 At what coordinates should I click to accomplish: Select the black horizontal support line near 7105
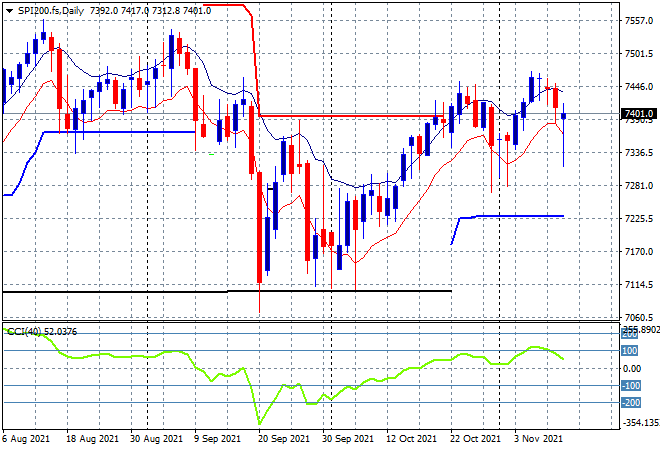coord(227,291)
